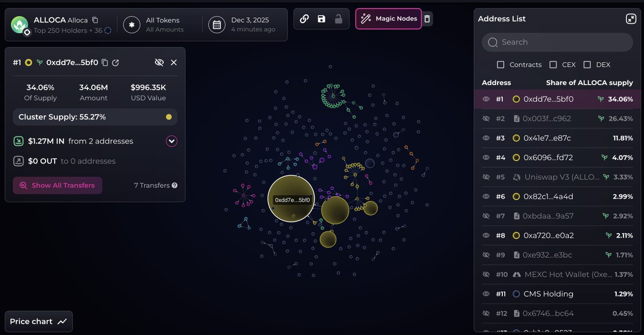Click the lock icon in toolbar
This screenshot has width=644, height=335.
point(338,19)
